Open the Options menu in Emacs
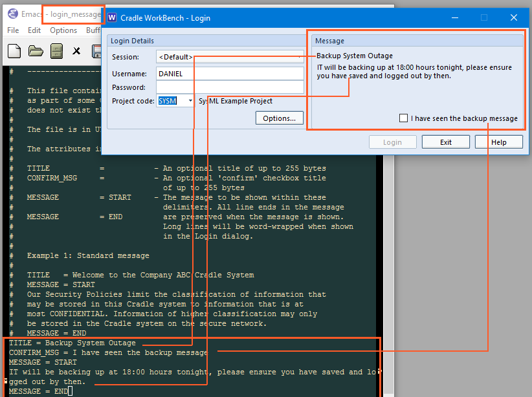Viewport: 532px width, 397px height. pos(63,30)
